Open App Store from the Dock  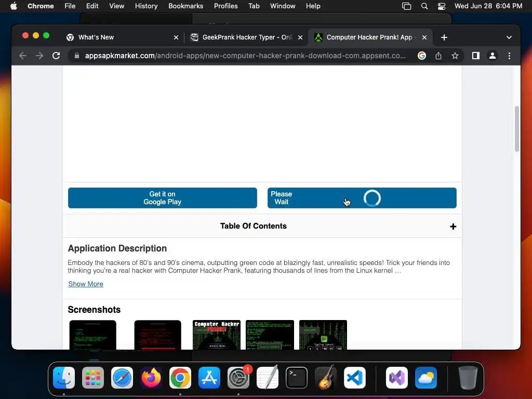click(209, 378)
